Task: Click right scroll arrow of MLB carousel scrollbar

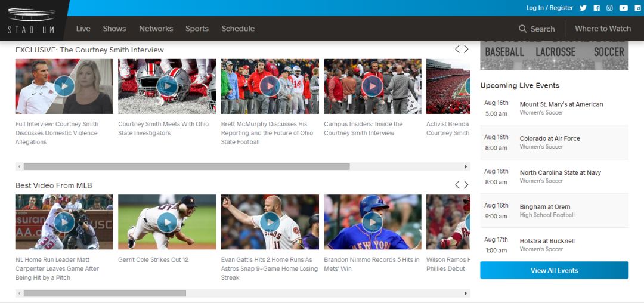Action: click(466, 293)
